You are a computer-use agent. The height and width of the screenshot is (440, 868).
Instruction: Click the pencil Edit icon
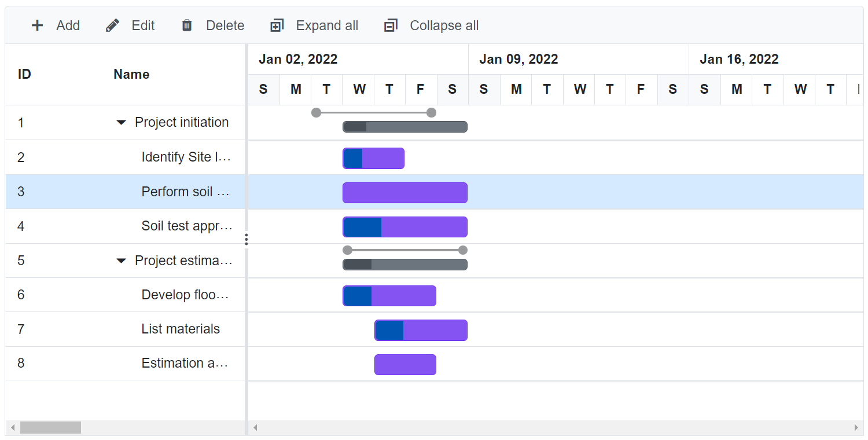pyautogui.click(x=112, y=25)
